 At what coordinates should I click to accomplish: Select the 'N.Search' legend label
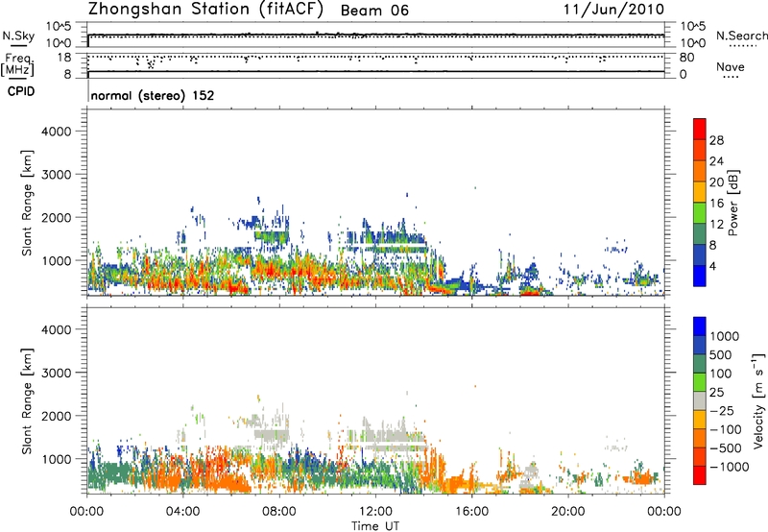point(741,36)
